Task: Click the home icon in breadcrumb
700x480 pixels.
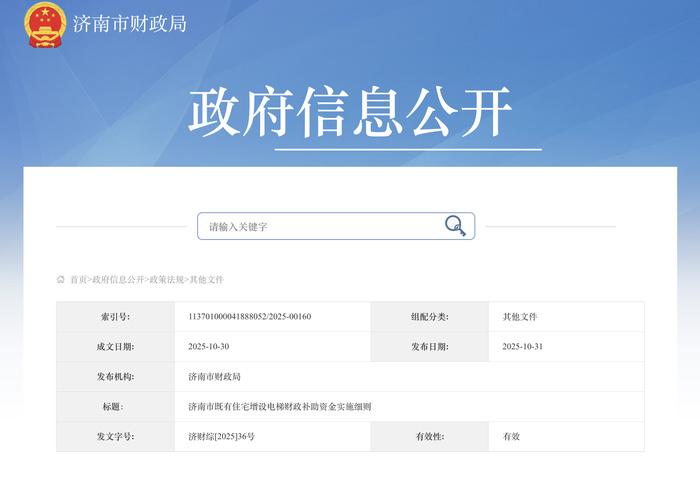Action: click(61, 280)
